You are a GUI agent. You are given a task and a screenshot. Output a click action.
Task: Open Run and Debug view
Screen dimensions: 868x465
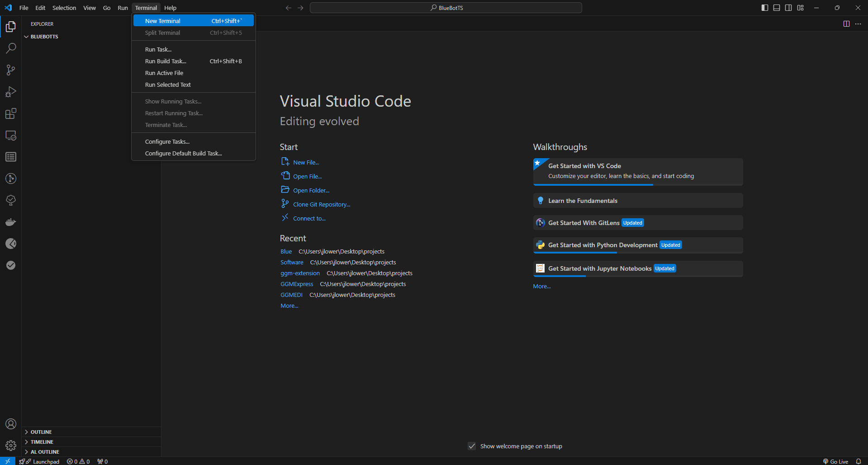coord(11,92)
